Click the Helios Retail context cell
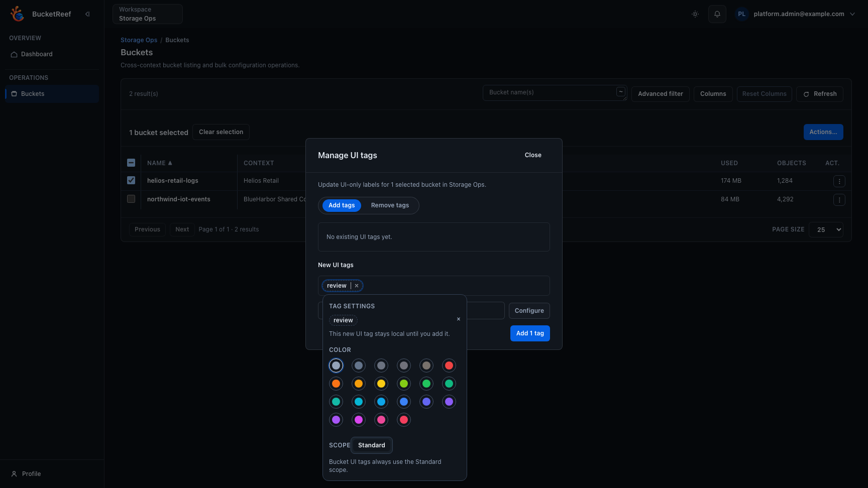Viewport: 868px width, 488px height. tap(261, 181)
